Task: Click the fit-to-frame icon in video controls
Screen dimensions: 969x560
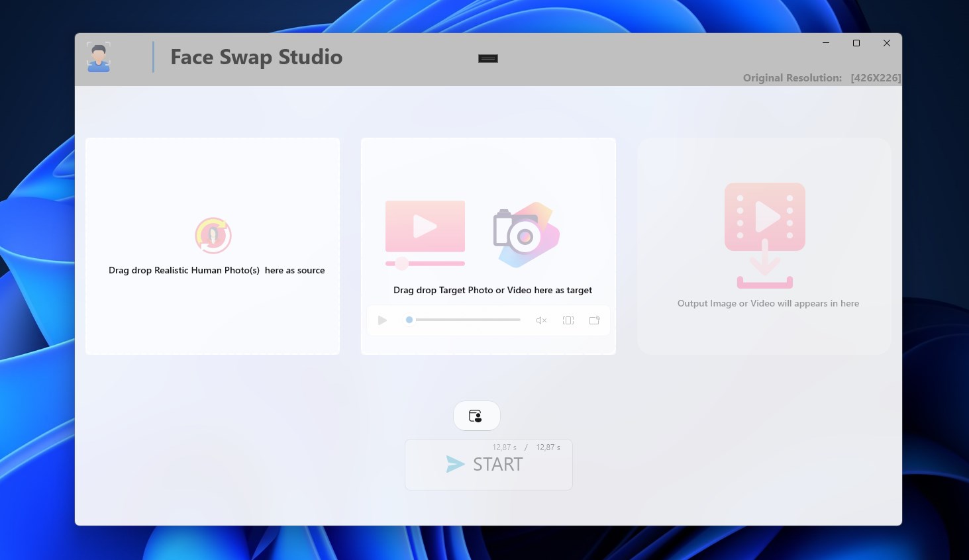Action: pyautogui.click(x=568, y=320)
